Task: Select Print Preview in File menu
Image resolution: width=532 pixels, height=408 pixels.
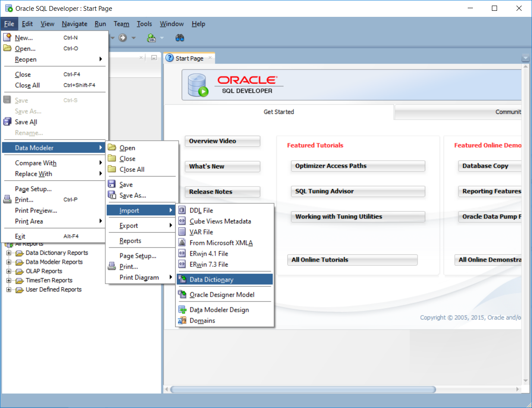Action: pos(54,210)
